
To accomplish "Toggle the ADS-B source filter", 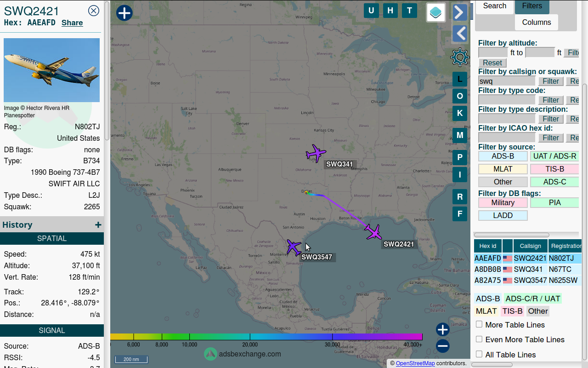I will [x=503, y=156].
